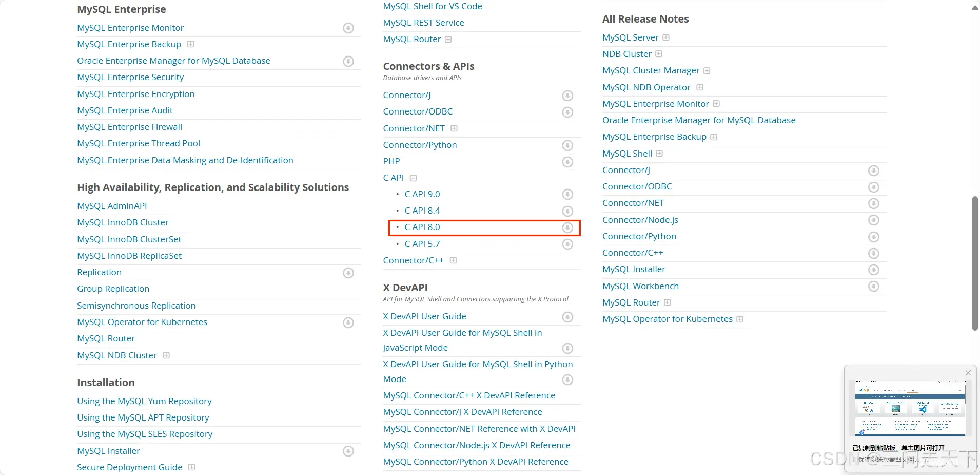
Task: Click download icon for Connector/ODBC release notes
Action: pyautogui.click(x=874, y=187)
